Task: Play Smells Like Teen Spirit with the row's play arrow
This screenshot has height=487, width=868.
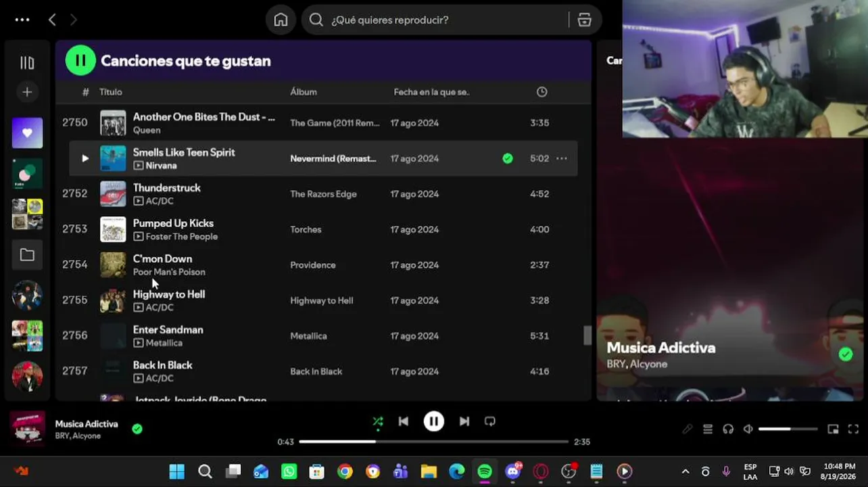Action: [x=85, y=158]
